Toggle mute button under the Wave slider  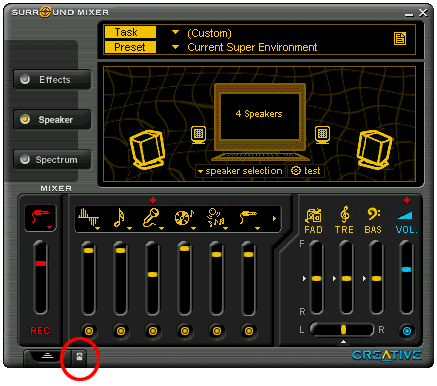tap(89, 331)
